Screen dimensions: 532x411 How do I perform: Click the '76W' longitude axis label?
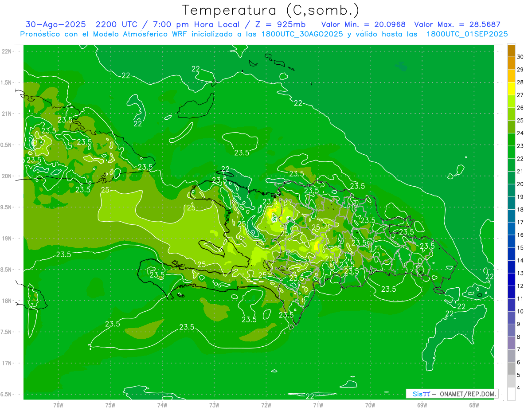pos(58,405)
